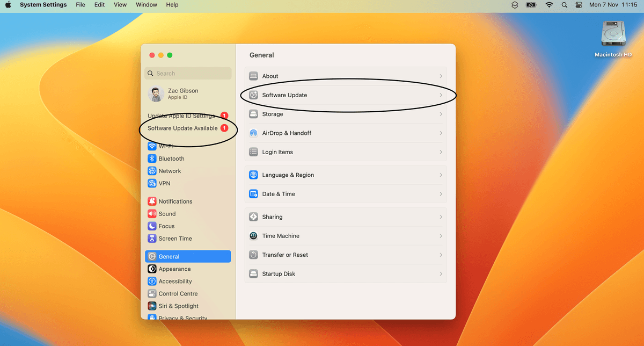Viewport: 644px width, 346px height.
Task: Click the Software Update gear icon
Action: [253, 95]
